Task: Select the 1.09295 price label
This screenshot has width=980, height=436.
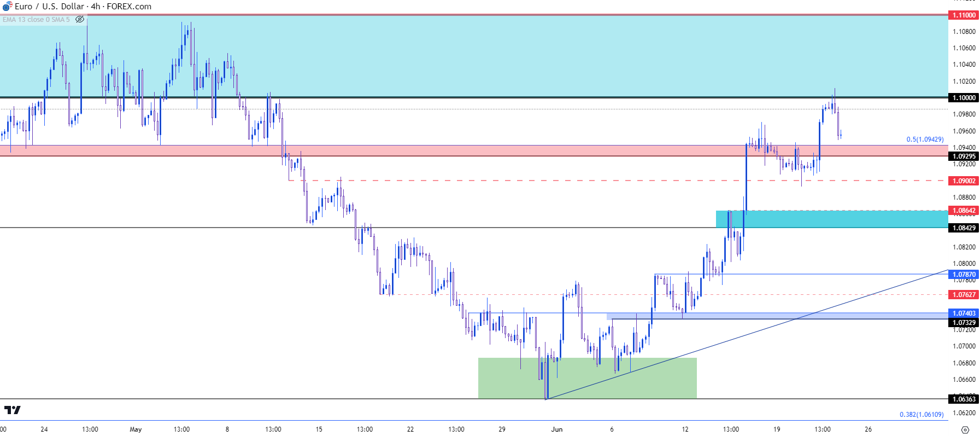Action: [x=964, y=156]
